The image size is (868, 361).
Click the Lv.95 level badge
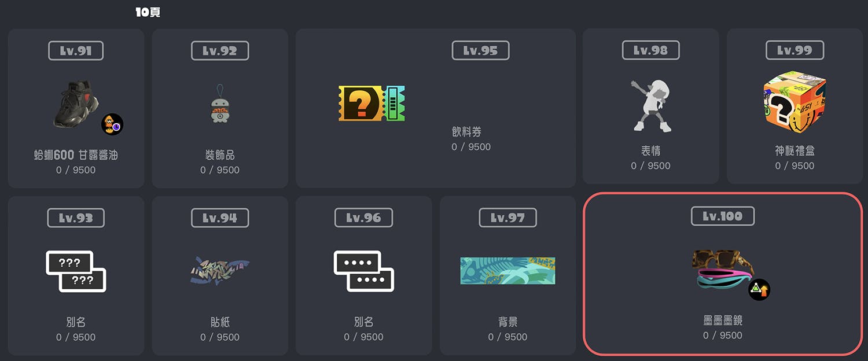click(480, 50)
